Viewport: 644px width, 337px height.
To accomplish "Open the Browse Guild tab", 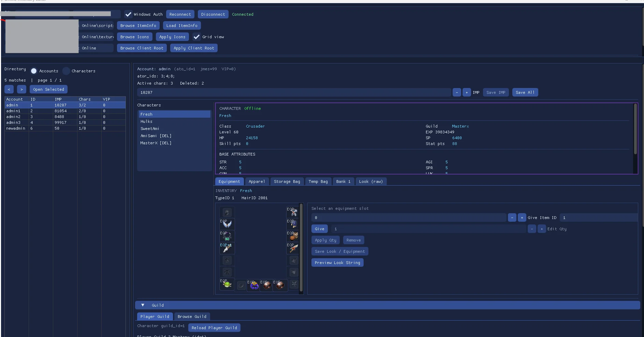I will click(x=192, y=317).
